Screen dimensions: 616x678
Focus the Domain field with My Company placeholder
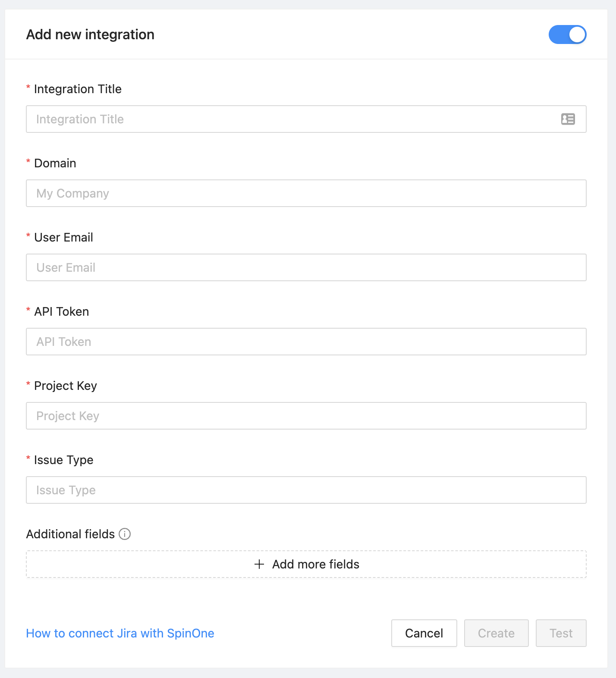(306, 193)
